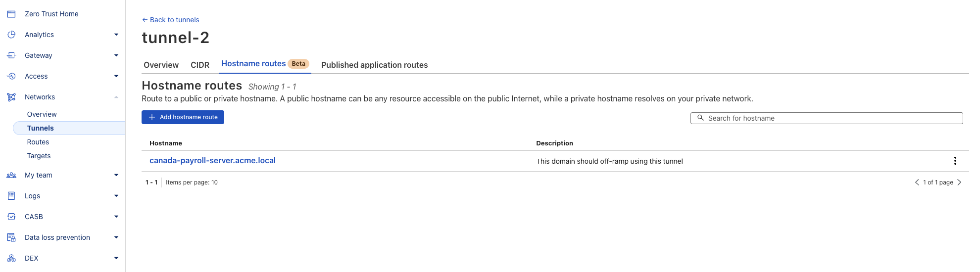This screenshot has width=980, height=272.
Task: Click the Zero Trust Home icon
Action: 11,14
